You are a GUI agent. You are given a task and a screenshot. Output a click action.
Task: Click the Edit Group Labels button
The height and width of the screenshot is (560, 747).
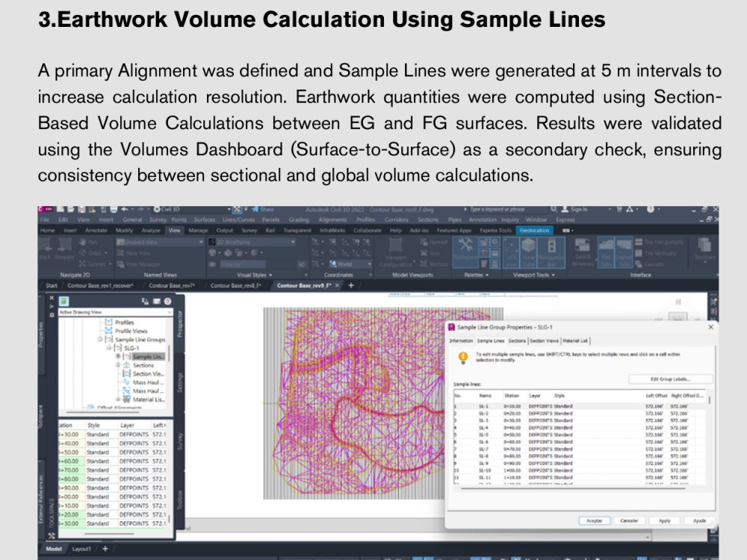point(670,379)
